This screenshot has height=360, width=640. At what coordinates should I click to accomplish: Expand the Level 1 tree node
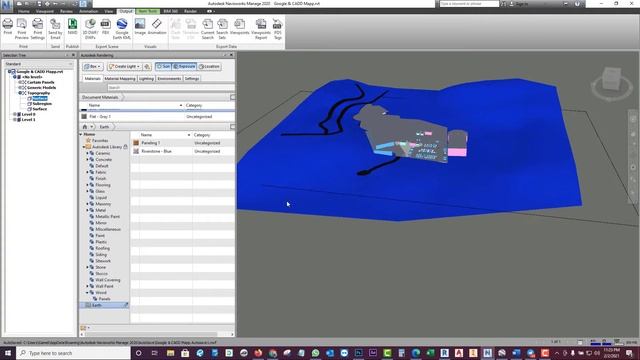[14, 120]
